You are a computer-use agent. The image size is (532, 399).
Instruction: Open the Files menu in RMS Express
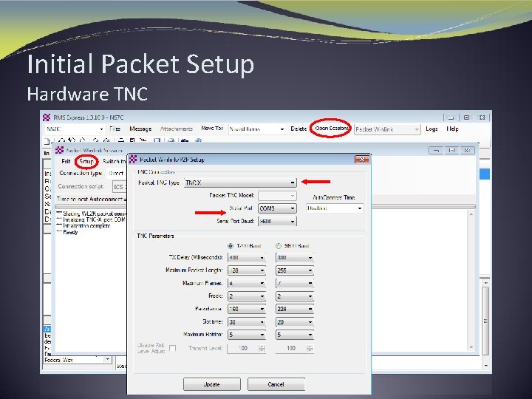pyautogui.click(x=115, y=129)
